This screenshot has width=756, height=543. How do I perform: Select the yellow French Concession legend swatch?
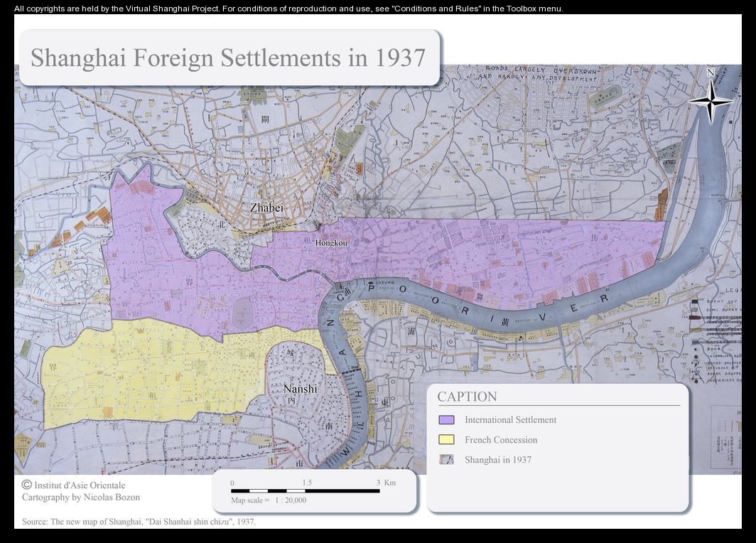pos(446,440)
